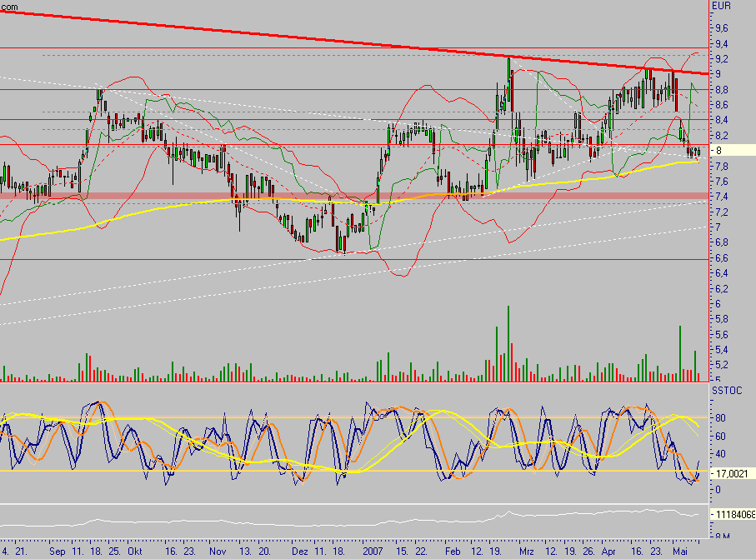Click the 5,4 price axis label
Image resolution: width=756 pixels, height=559 pixels.
point(722,349)
